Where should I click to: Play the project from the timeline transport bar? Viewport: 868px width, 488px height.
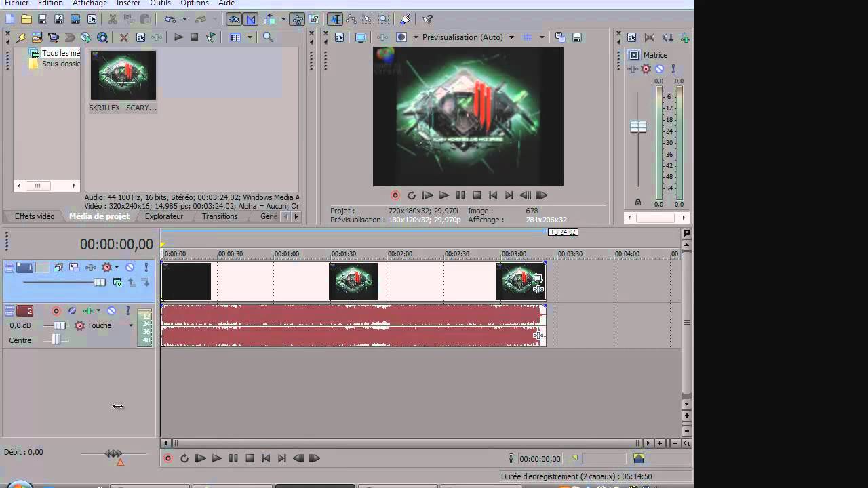click(x=216, y=458)
